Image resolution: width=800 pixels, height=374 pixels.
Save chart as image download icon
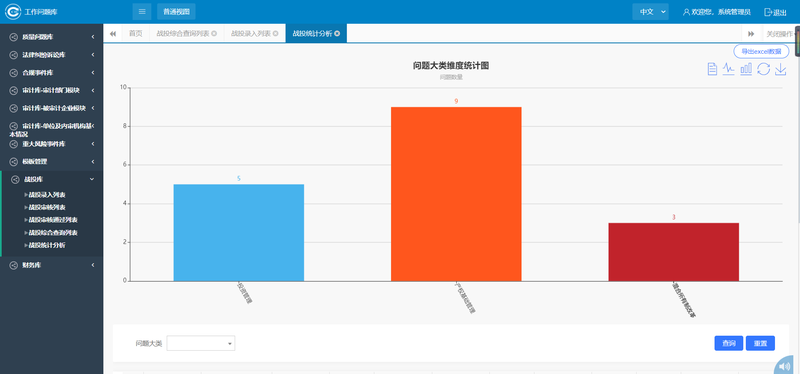point(781,69)
